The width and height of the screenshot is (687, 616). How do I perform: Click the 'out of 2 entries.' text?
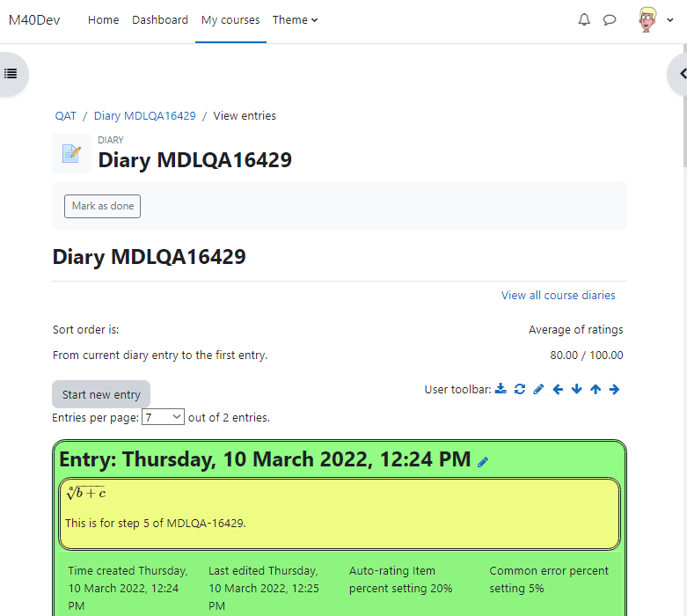tap(229, 417)
